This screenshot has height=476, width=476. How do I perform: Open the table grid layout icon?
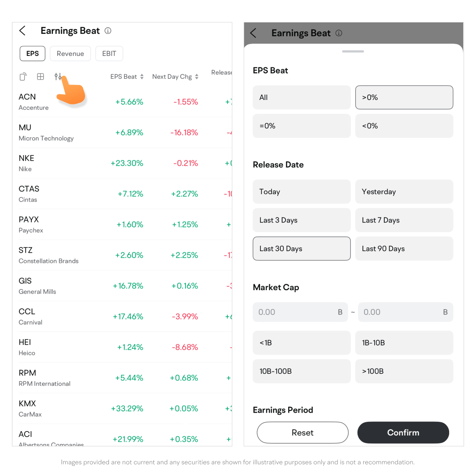click(41, 77)
